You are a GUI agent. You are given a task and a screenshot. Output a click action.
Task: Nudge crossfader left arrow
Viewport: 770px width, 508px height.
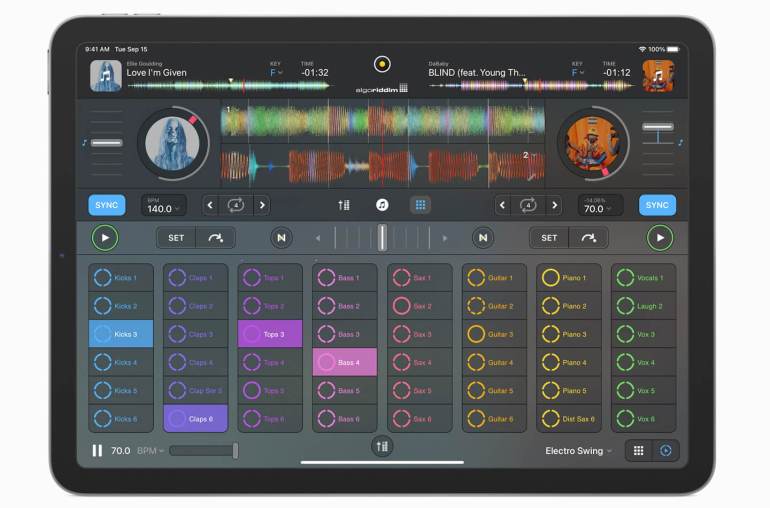pos(318,238)
